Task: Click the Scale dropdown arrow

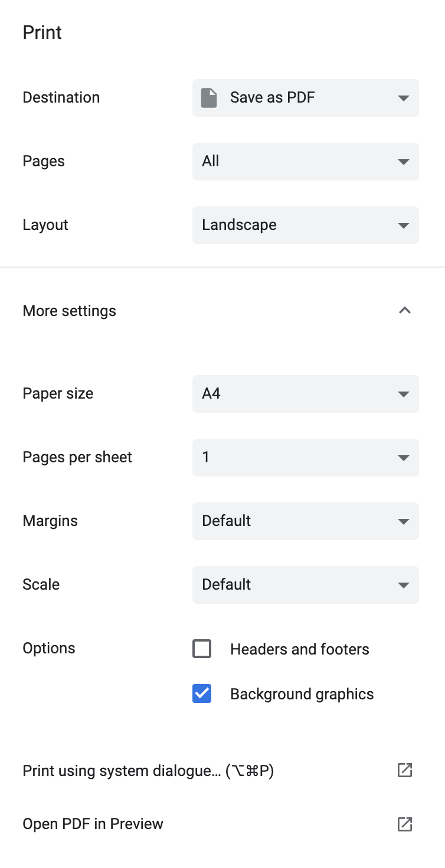Action: pyautogui.click(x=404, y=585)
